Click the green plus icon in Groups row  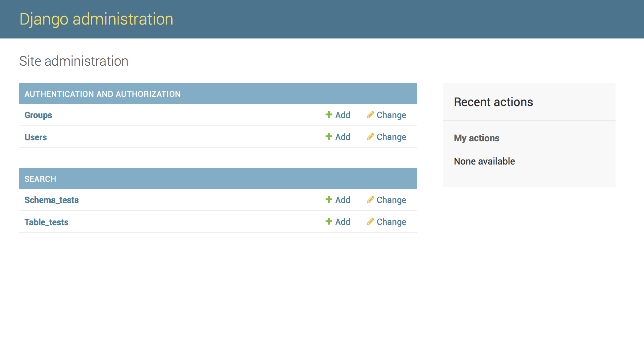click(x=329, y=114)
